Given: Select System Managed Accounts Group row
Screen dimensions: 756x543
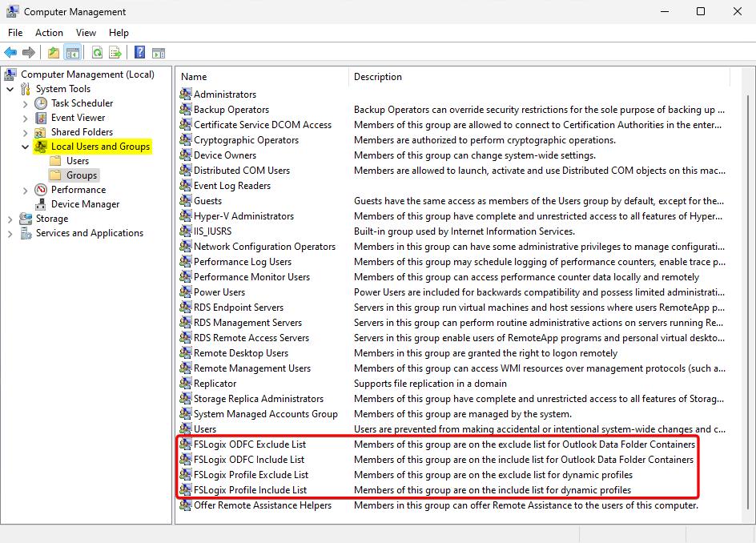Looking at the screenshot, I should tap(266, 414).
